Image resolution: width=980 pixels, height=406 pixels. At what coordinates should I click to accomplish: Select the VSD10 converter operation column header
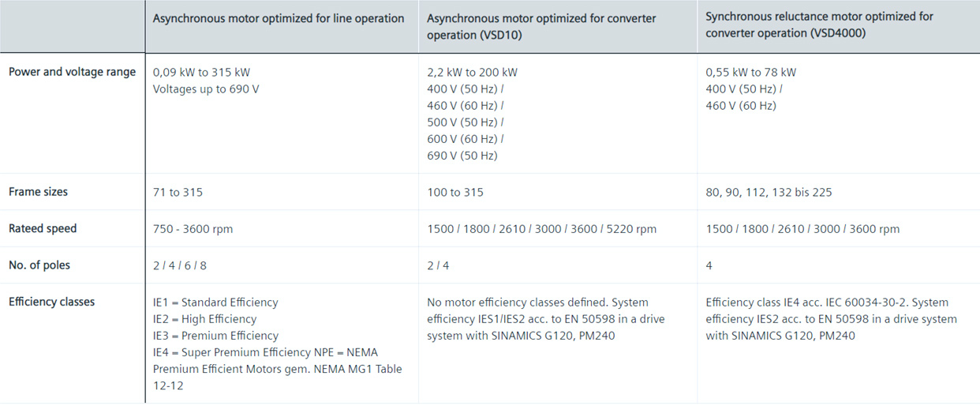tap(541, 26)
